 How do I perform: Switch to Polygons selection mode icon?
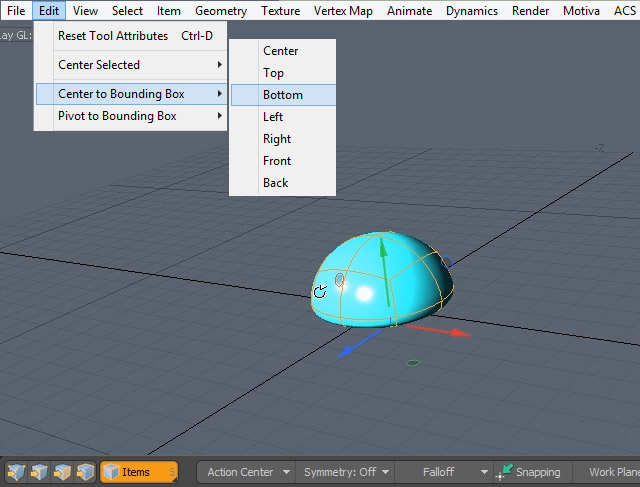[x=62, y=472]
